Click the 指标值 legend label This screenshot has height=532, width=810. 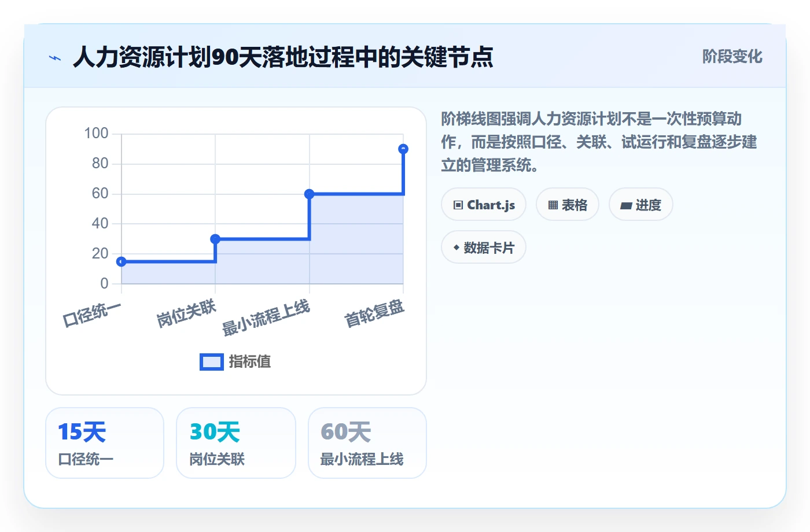click(250, 362)
